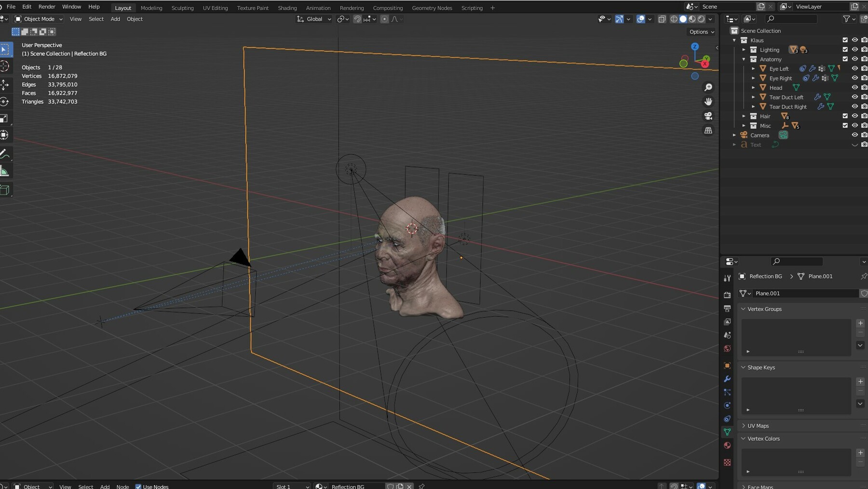Open the World properties tab

tap(727, 348)
